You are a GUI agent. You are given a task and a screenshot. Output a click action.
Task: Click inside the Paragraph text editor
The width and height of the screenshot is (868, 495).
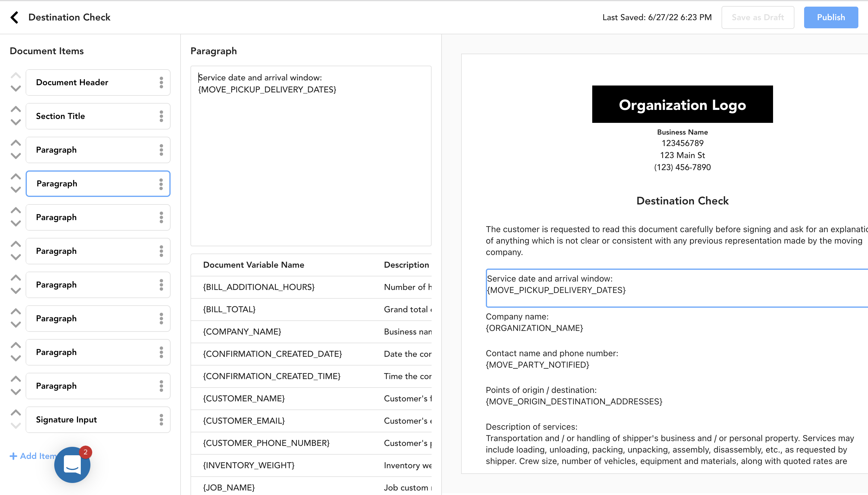pyautogui.click(x=311, y=156)
